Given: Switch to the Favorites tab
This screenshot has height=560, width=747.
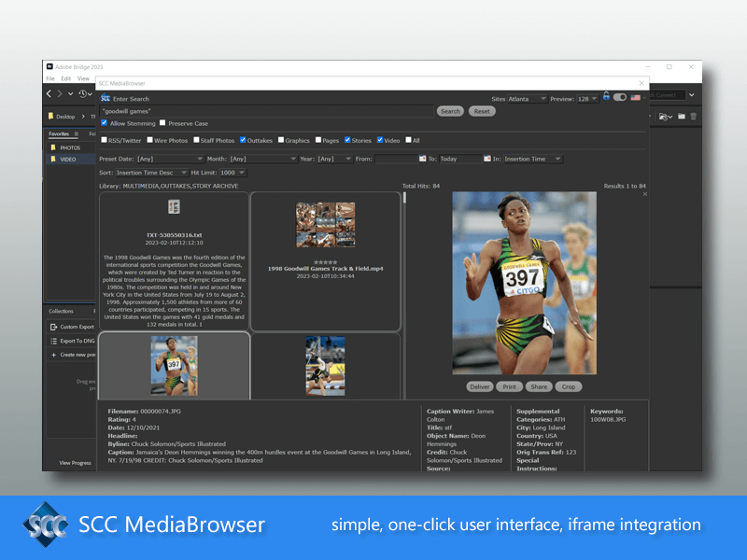Looking at the screenshot, I should click(59, 133).
